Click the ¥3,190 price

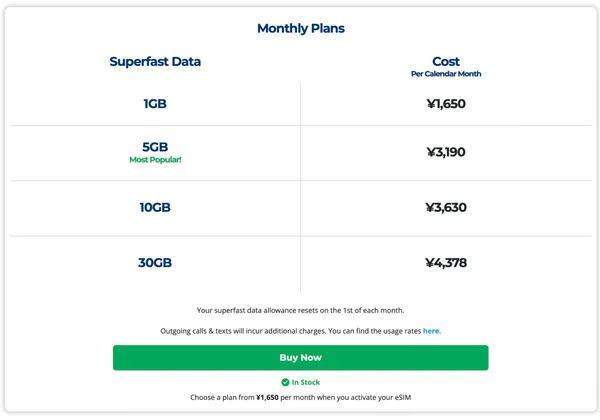point(445,153)
